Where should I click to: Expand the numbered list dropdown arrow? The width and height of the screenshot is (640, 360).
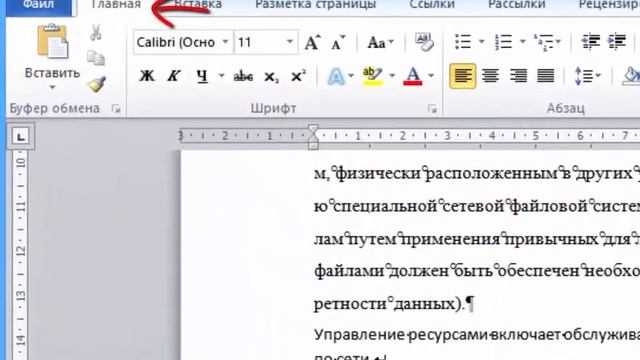(522, 42)
